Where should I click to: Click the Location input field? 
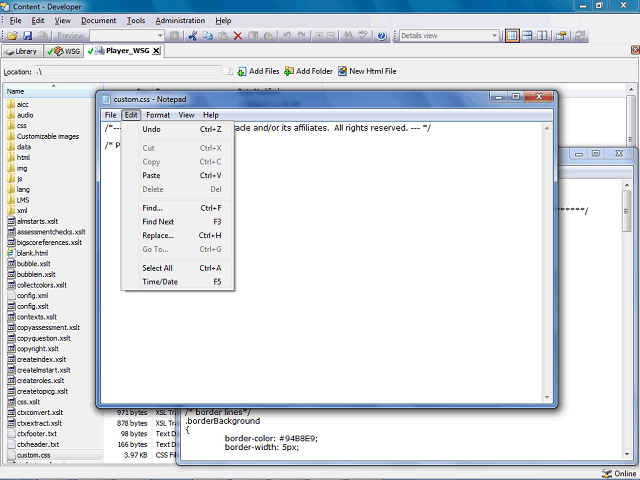[x=128, y=72]
